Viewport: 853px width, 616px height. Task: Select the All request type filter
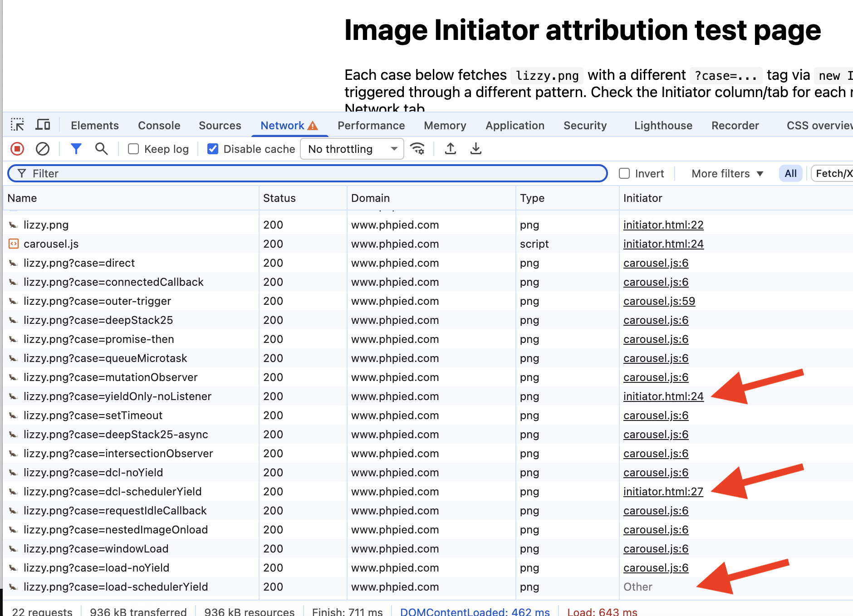pyautogui.click(x=791, y=174)
